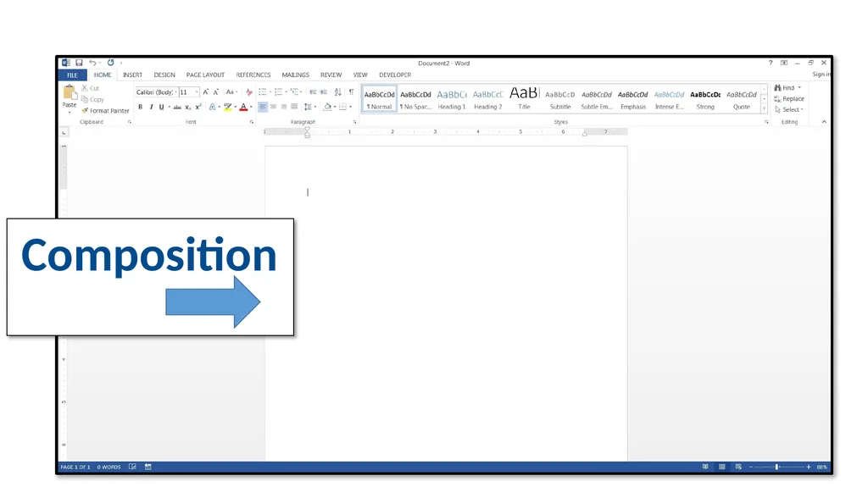Screen dimensions: 868x487
Task: Click the Sort A-Z icon
Action: [338, 92]
